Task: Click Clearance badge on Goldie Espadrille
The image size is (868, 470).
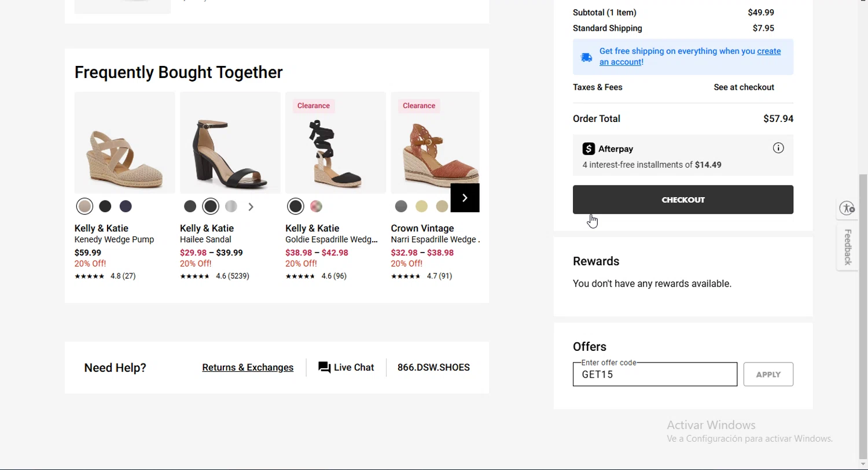Action: coord(314,106)
